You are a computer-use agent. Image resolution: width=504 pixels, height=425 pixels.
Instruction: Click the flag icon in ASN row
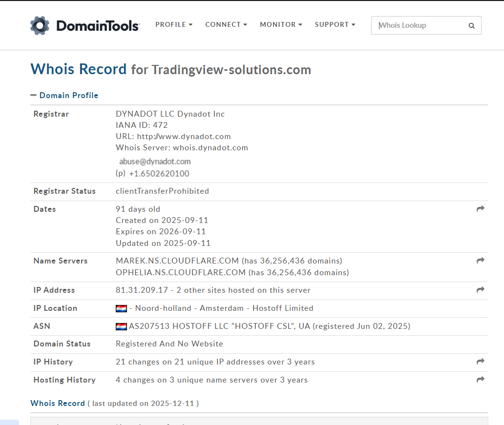point(121,326)
